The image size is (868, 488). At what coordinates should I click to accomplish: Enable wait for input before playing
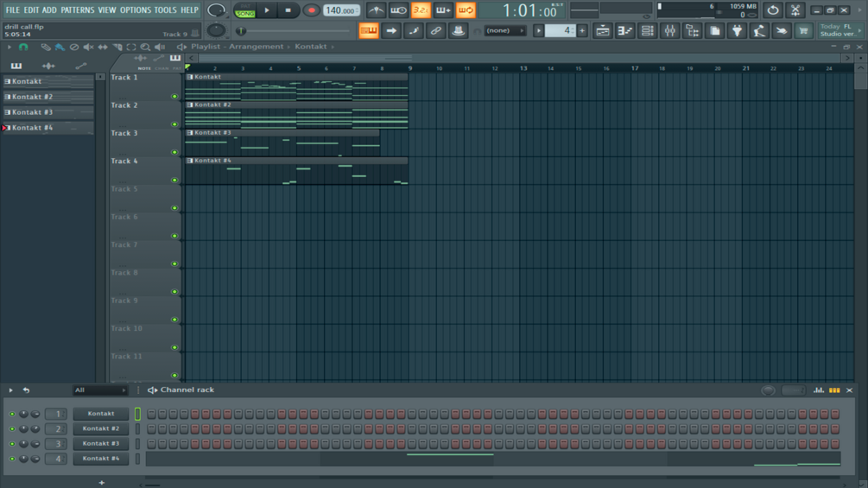398,10
